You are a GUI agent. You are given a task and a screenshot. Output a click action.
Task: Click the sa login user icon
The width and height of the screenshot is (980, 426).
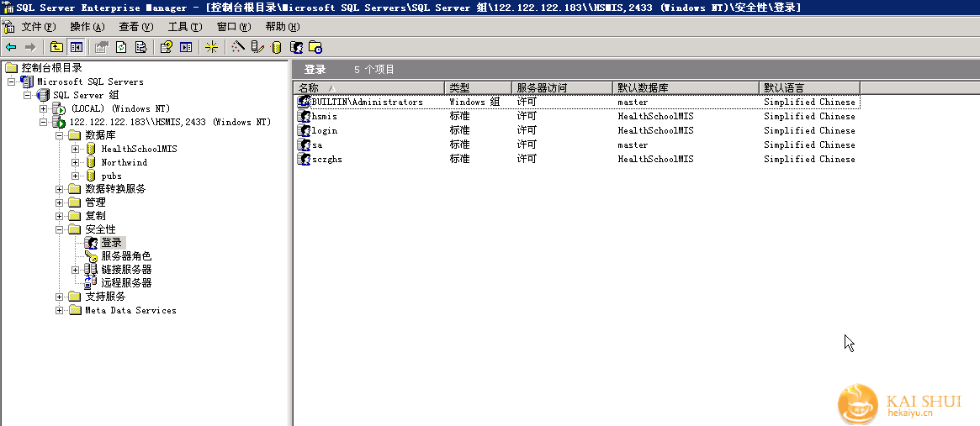pos(304,145)
